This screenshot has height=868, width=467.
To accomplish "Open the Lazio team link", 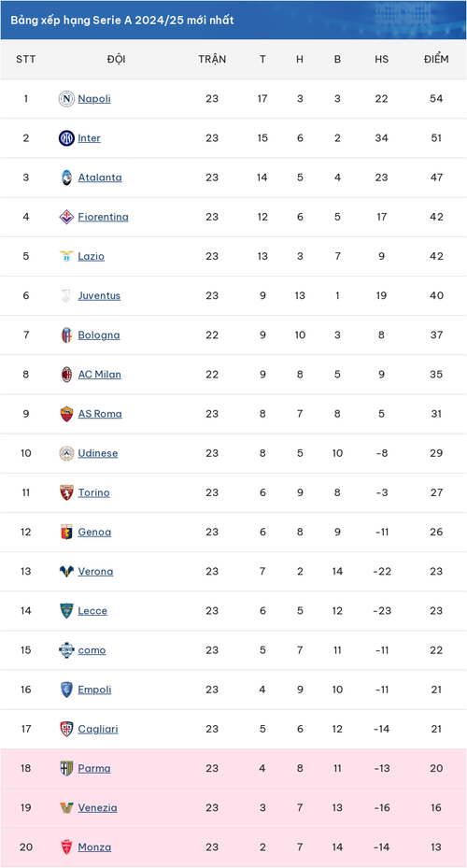I will pyautogui.click(x=92, y=256).
